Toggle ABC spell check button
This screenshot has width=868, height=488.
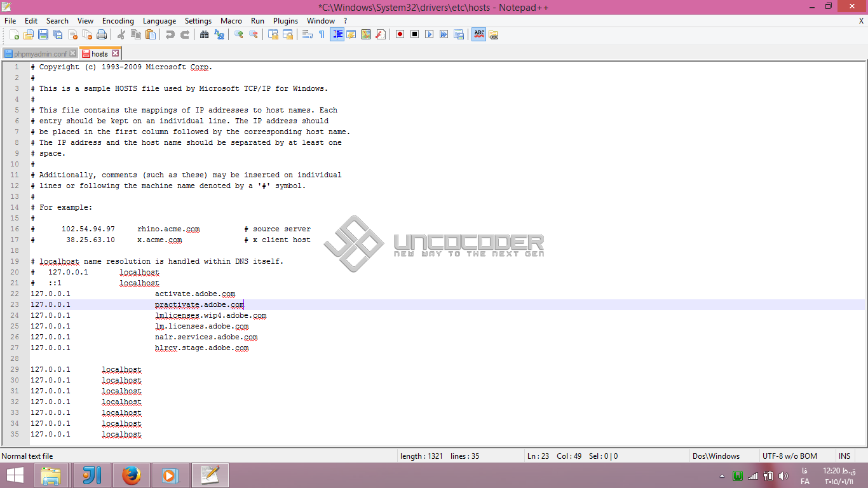478,34
